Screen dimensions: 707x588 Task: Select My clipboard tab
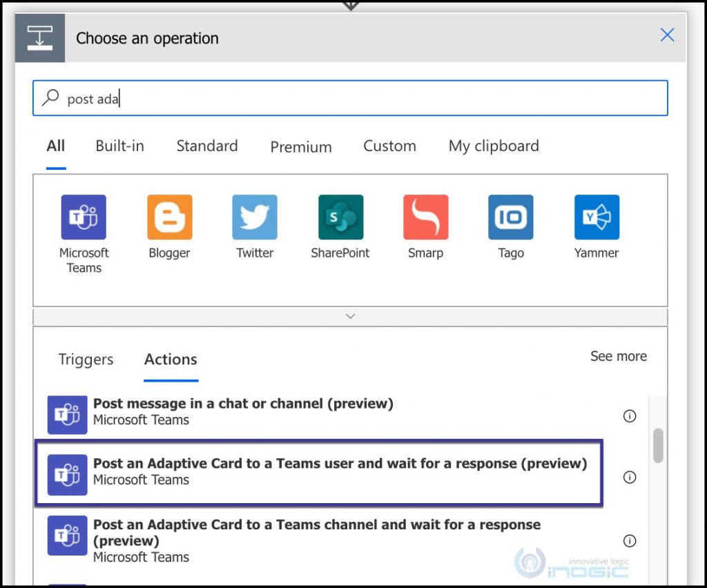493,146
